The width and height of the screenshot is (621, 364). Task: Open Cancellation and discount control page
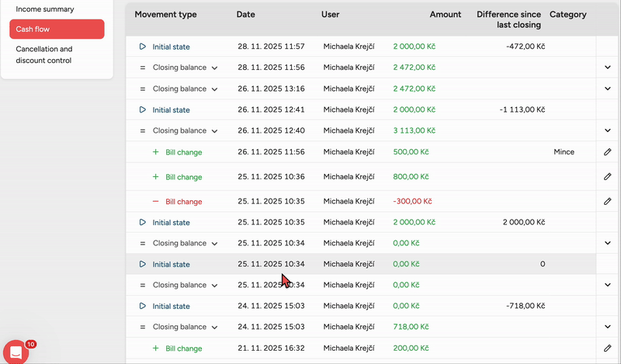pos(44,54)
